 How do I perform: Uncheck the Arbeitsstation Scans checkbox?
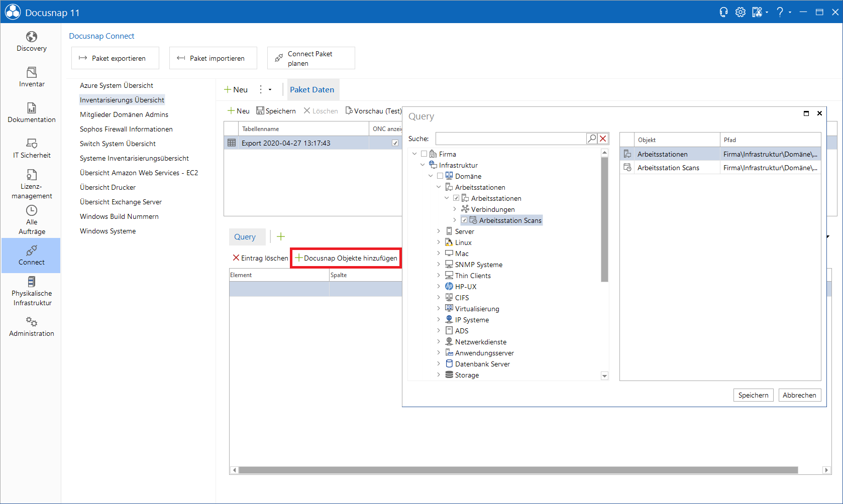(x=464, y=220)
